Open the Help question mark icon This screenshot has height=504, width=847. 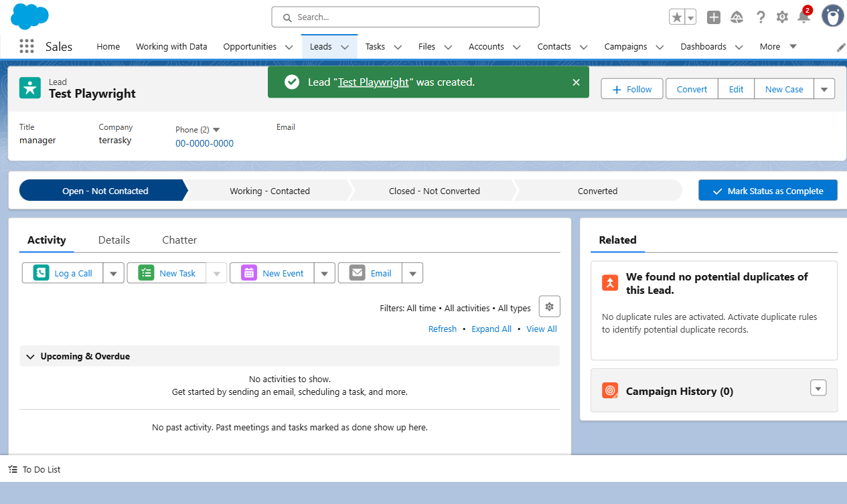(x=761, y=17)
